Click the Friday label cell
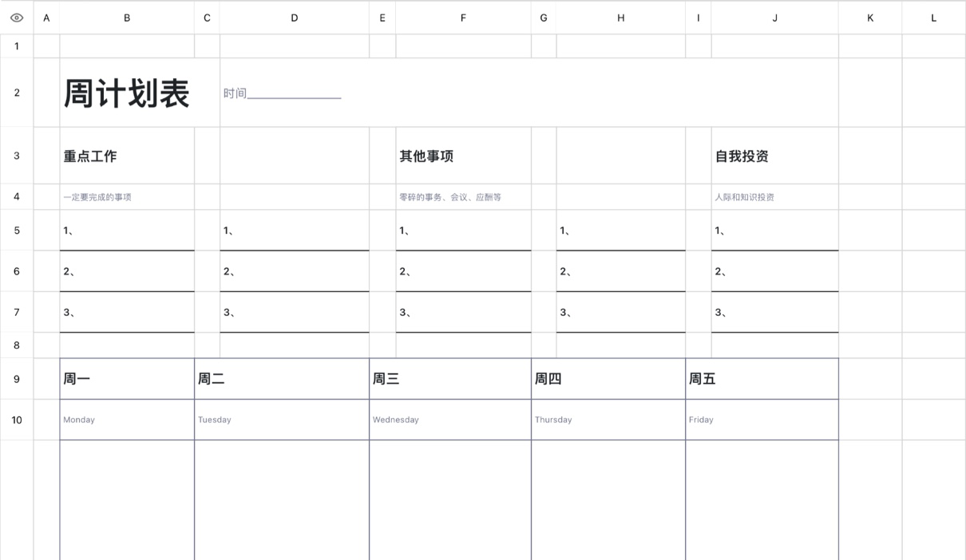Image resolution: width=966 pixels, height=560 pixels. pyautogui.click(x=762, y=420)
